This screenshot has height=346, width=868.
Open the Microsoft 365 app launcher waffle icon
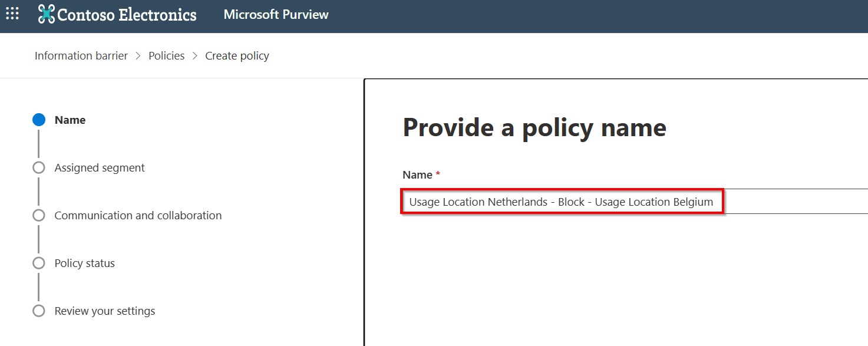[12, 14]
